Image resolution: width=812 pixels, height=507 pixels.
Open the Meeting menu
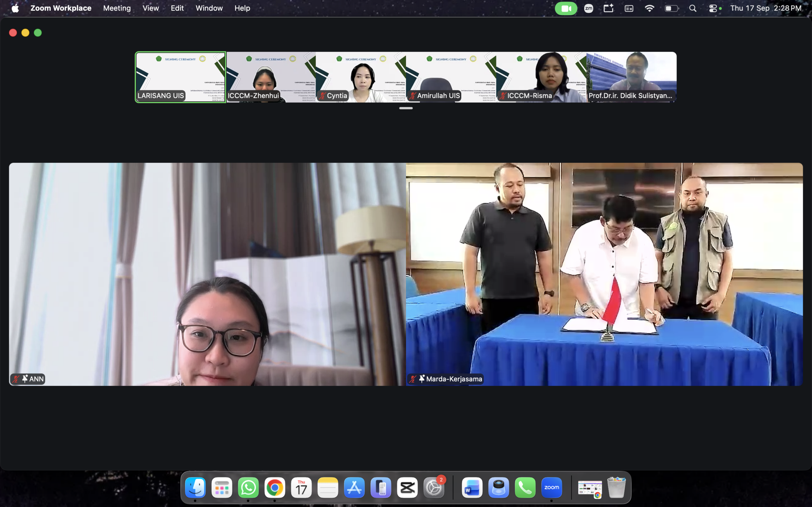pyautogui.click(x=117, y=8)
